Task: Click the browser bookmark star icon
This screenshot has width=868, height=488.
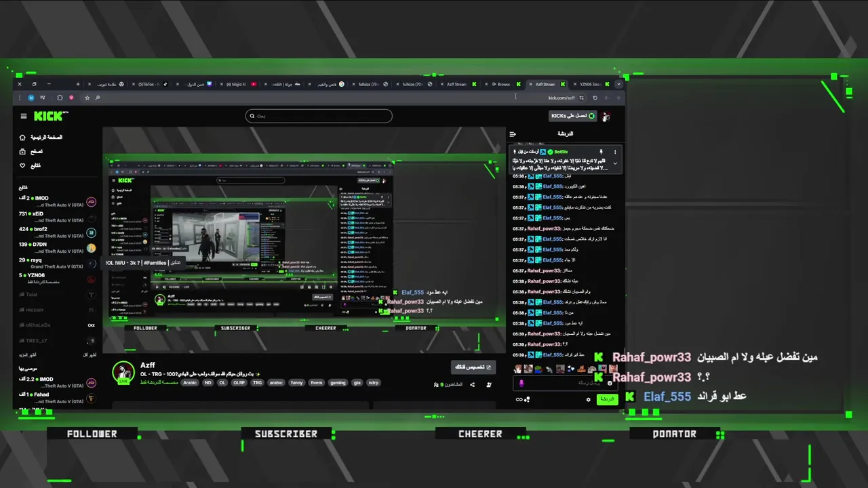Action: coord(87,98)
